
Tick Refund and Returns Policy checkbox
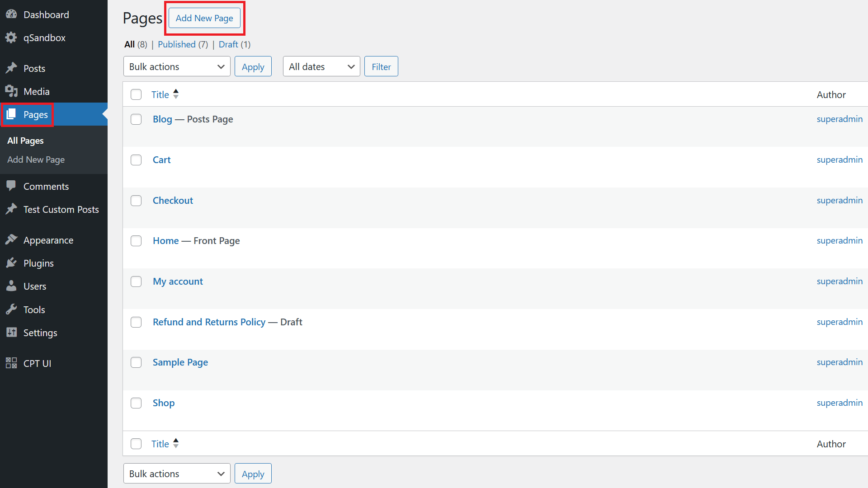(x=136, y=322)
